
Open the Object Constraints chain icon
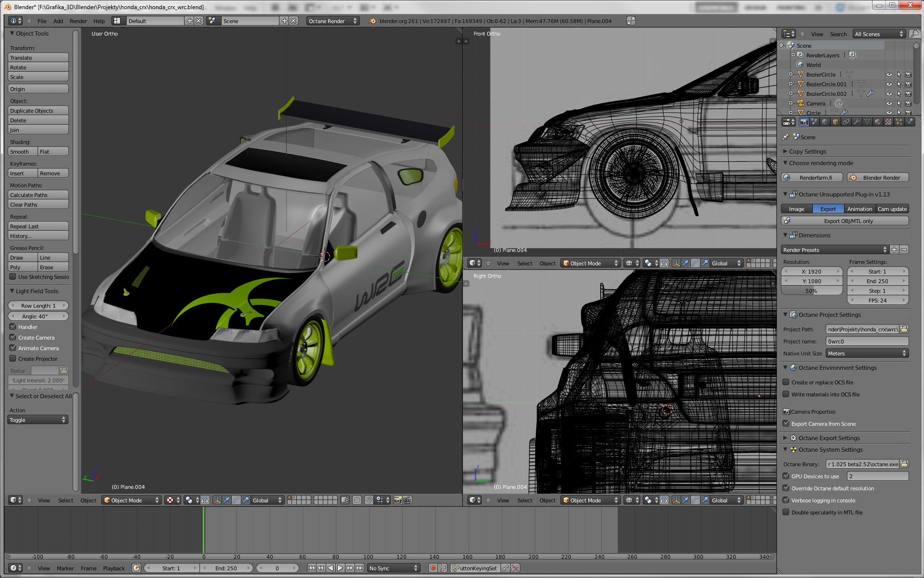(846, 122)
